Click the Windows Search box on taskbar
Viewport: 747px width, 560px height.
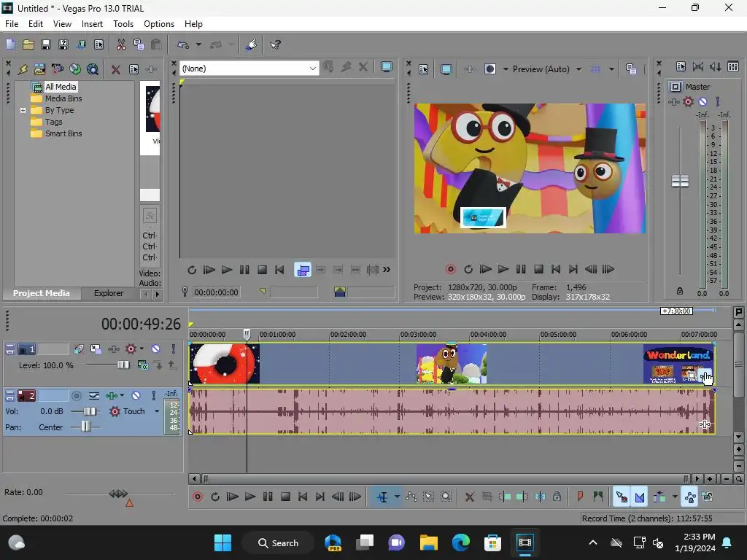278,542
